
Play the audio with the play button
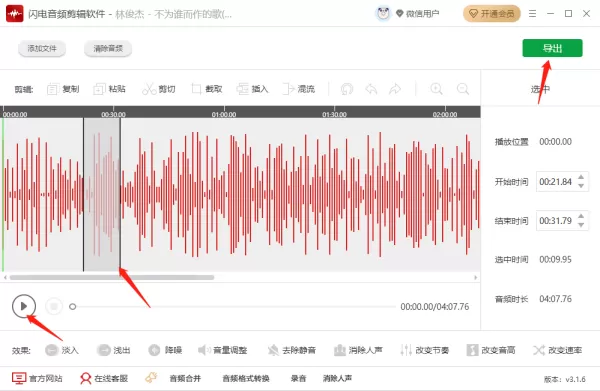(x=24, y=306)
